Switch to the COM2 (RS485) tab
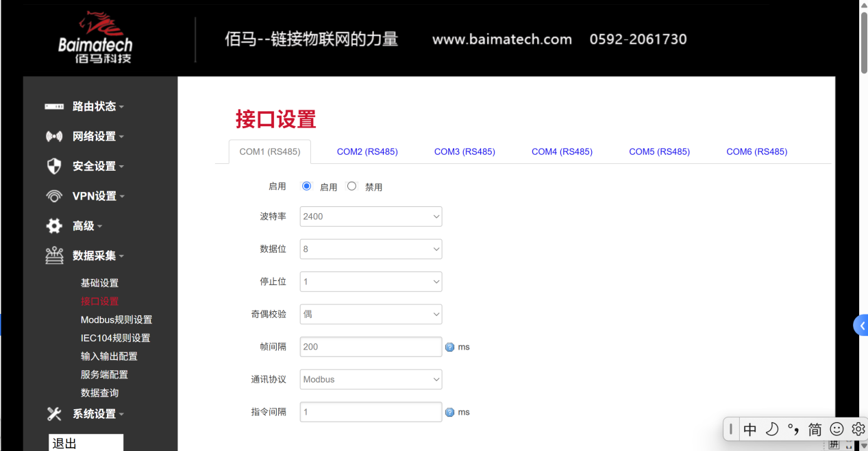The height and width of the screenshot is (451, 868). pyautogui.click(x=367, y=151)
